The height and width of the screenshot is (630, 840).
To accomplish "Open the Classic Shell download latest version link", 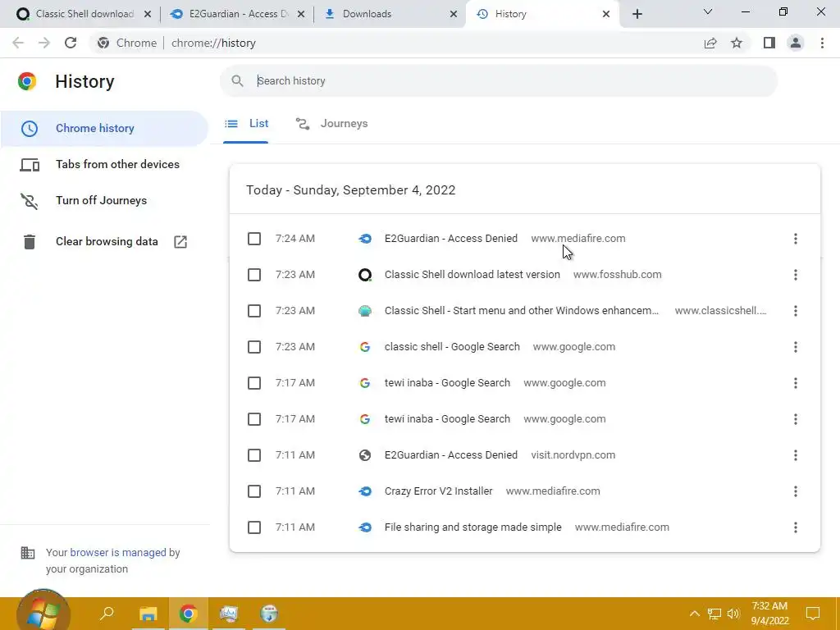I will tap(472, 275).
